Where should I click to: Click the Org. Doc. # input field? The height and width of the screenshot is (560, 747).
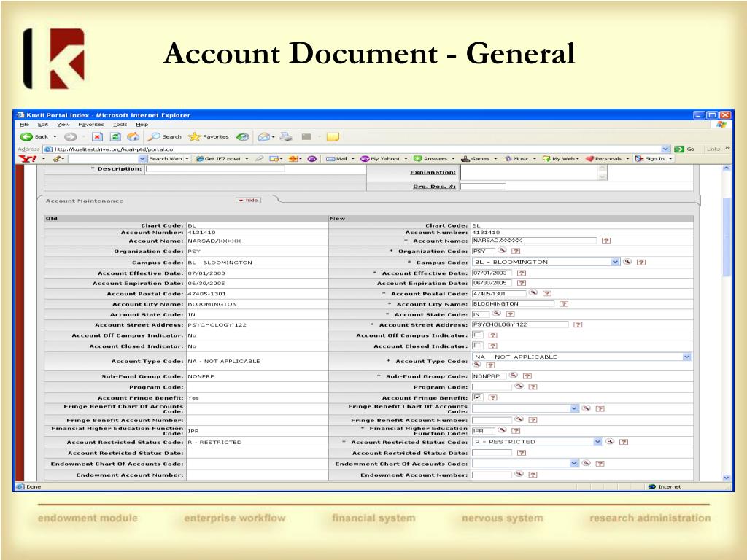coord(483,186)
